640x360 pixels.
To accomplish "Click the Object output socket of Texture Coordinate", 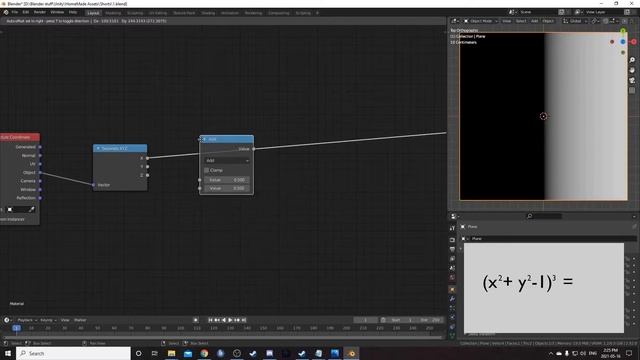I will pyautogui.click(x=40, y=173).
